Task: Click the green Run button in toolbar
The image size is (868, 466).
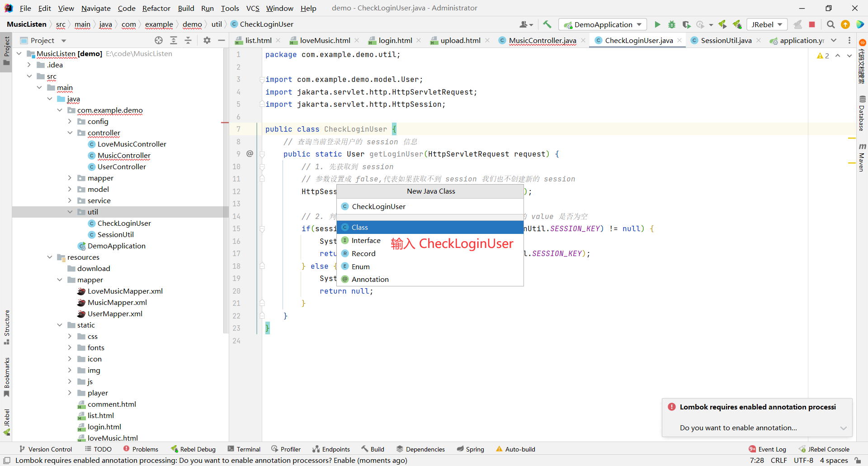Action: pyautogui.click(x=657, y=24)
